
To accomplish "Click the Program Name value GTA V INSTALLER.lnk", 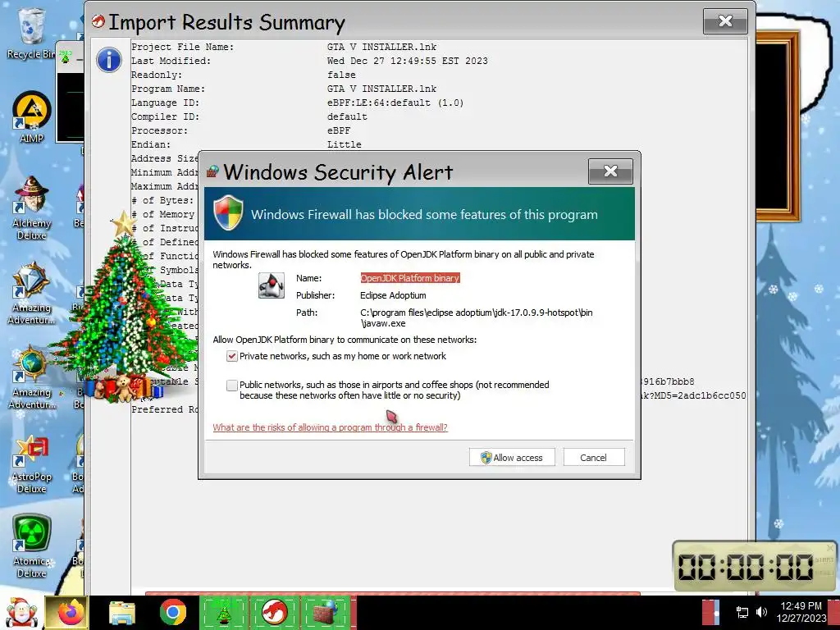I will click(x=382, y=89).
